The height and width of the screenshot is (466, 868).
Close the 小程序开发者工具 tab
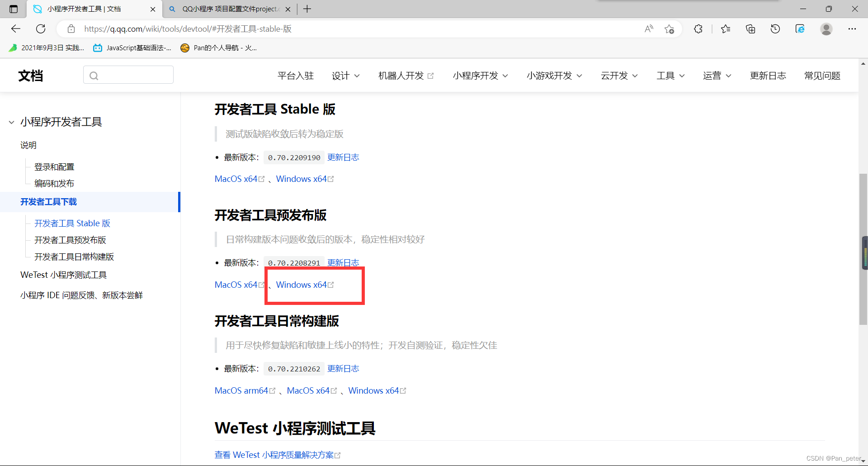153,9
